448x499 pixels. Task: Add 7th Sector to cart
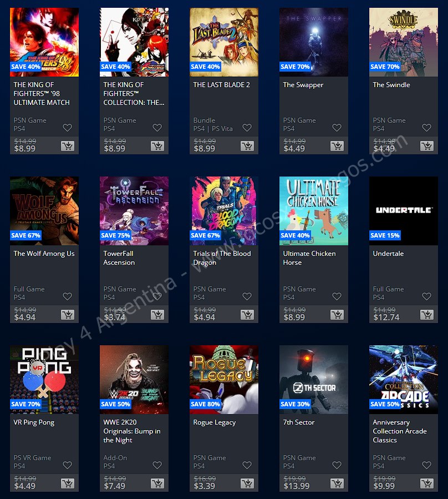tap(337, 483)
